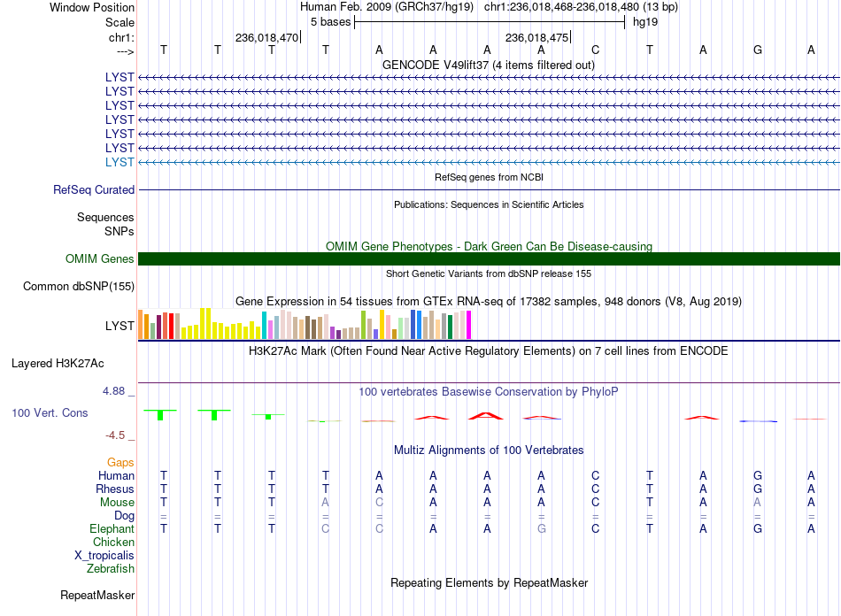This screenshot has height=616, width=841.
Task: Click the 5 bases scale bar
Action: 490,22
